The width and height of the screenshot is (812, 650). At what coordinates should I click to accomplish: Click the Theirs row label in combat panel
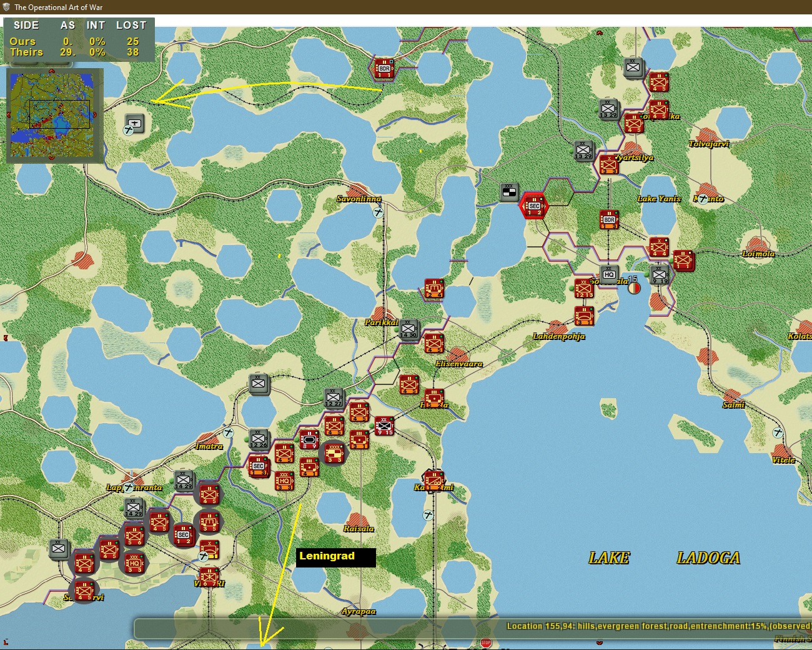pyautogui.click(x=26, y=52)
